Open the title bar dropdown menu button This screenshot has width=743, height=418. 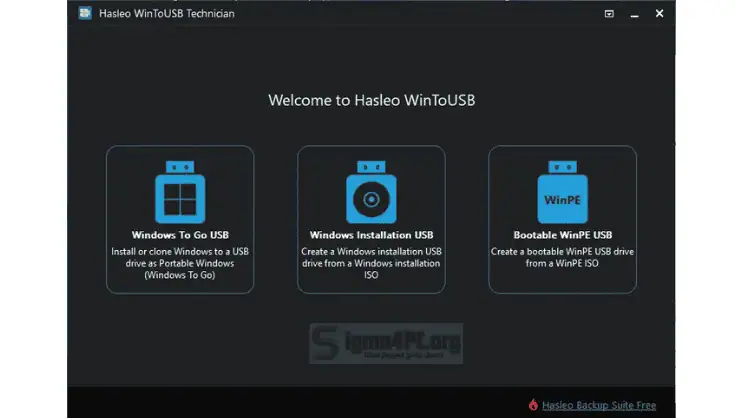609,14
